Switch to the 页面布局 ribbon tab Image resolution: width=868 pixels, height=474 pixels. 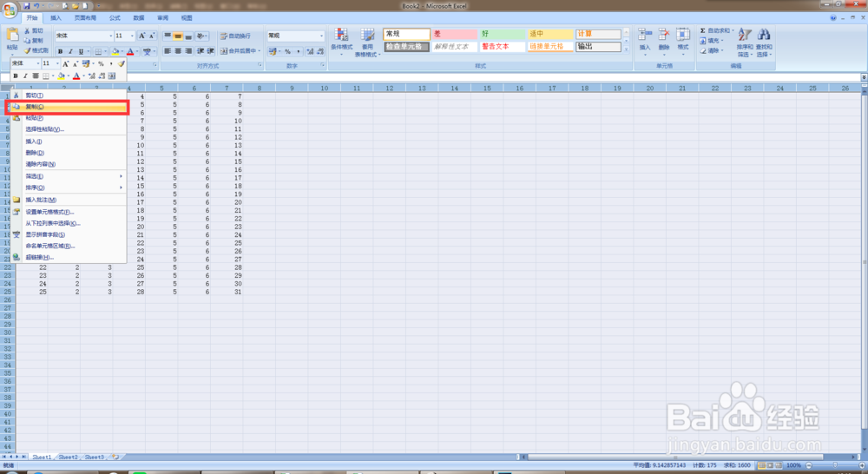coord(85,17)
